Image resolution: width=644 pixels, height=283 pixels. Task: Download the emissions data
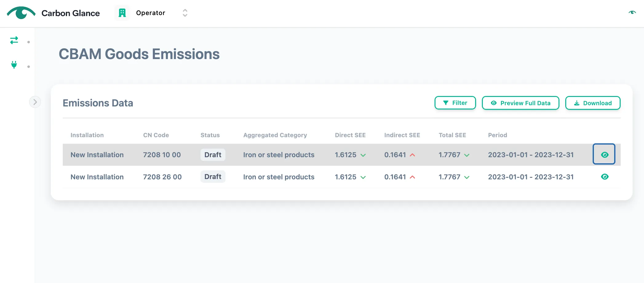pyautogui.click(x=593, y=103)
